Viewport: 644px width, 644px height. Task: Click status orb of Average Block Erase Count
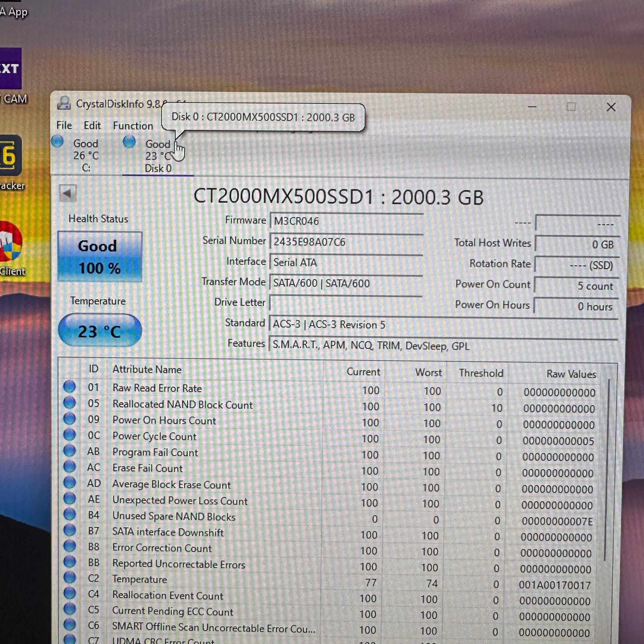point(69,483)
